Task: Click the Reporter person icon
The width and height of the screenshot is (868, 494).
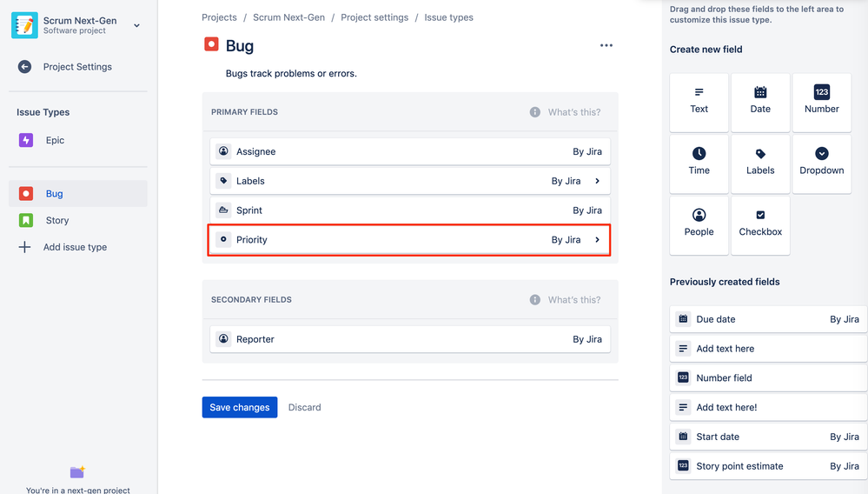Action: pos(223,339)
